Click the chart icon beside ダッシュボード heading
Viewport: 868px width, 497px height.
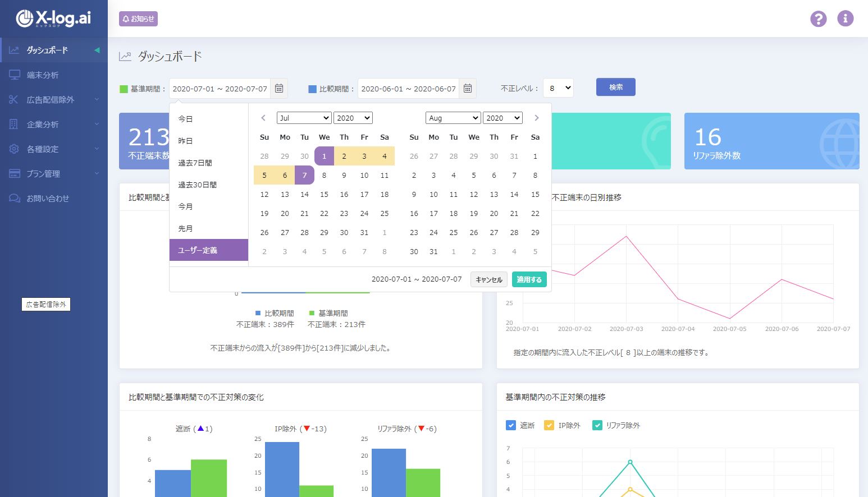(125, 56)
